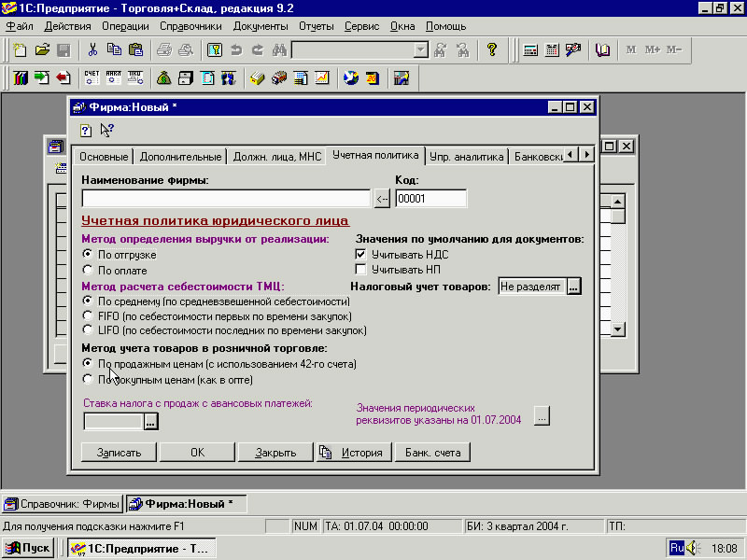Click the Paste clipboard icon
Viewport: 747px width, 560px height.
[135, 50]
